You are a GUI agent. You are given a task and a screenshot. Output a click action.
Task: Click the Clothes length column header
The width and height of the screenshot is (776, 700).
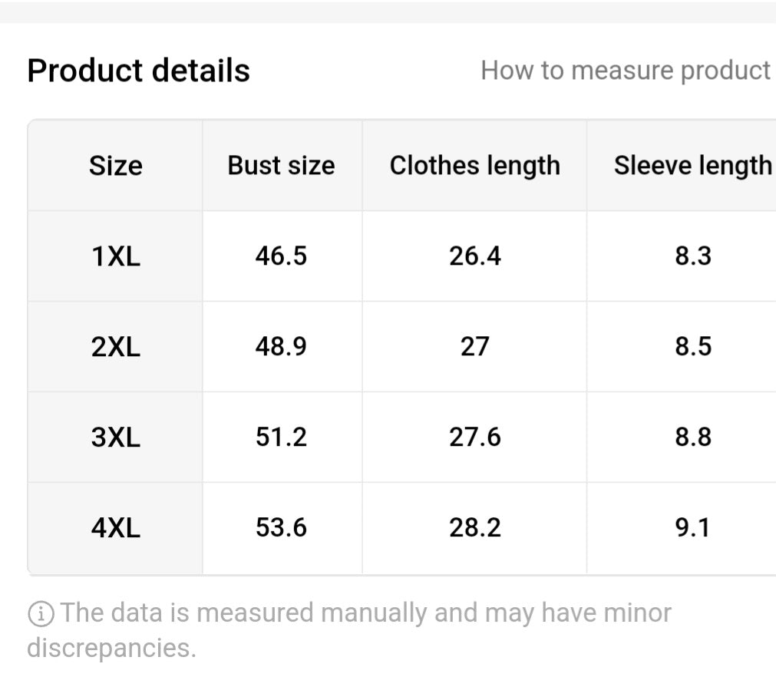(474, 166)
